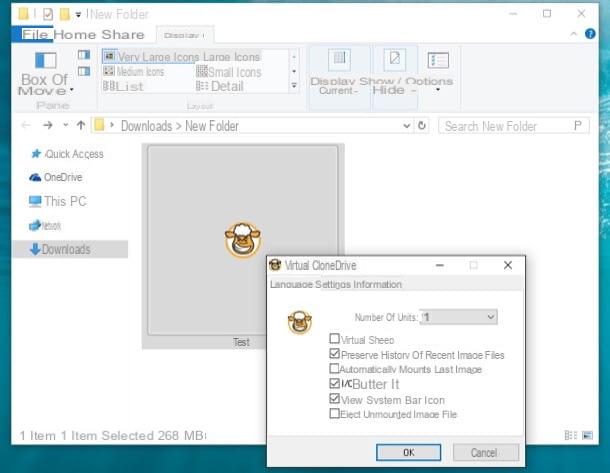Click the search magnifier icon
Viewport: 610px width, 473px height.
(x=578, y=126)
